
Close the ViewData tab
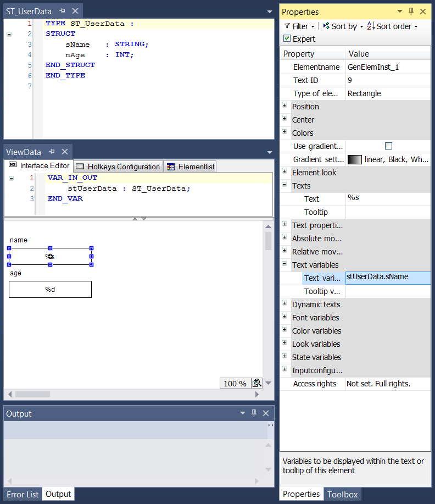coord(65,152)
